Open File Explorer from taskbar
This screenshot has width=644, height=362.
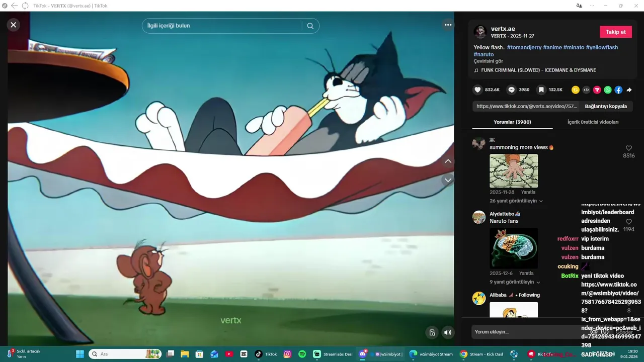(185, 354)
